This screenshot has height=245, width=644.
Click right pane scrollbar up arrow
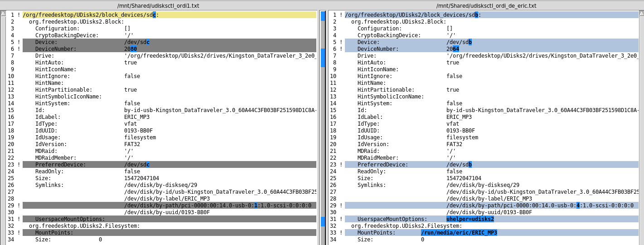(641, 14)
